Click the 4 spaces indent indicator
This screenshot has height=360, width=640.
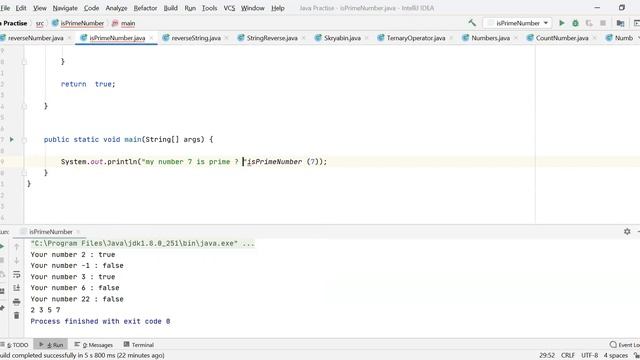click(x=616, y=356)
